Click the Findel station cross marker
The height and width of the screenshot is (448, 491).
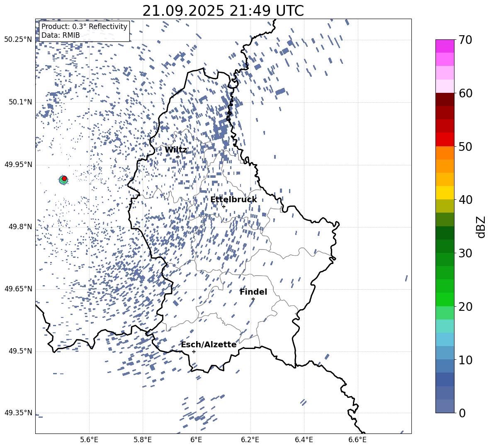pos(253,299)
